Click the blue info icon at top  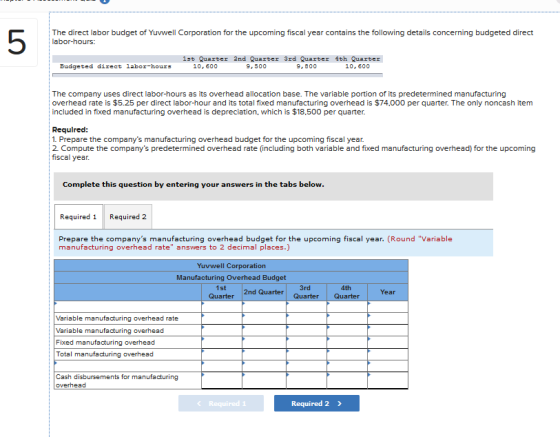coord(104,1)
